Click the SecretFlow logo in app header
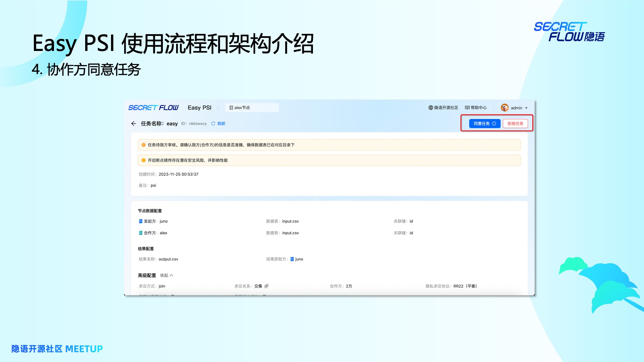The width and height of the screenshot is (644, 362). (153, 108)
